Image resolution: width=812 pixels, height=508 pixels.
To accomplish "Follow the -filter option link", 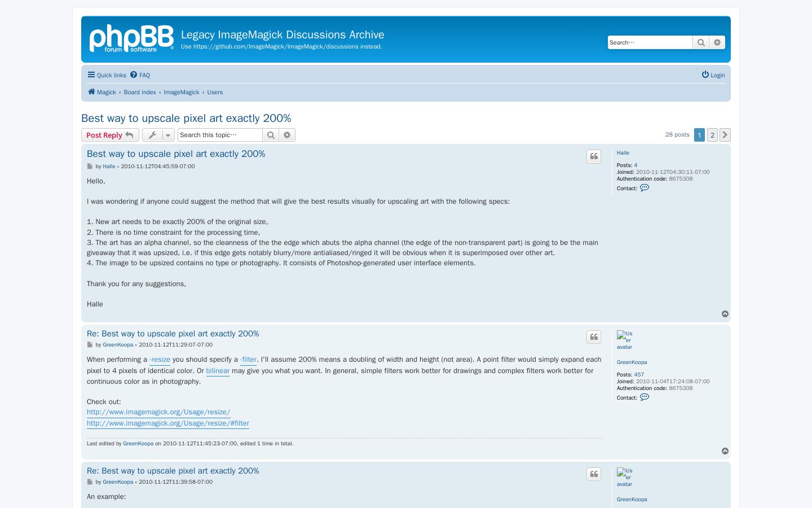I will (x=248, y=360).
